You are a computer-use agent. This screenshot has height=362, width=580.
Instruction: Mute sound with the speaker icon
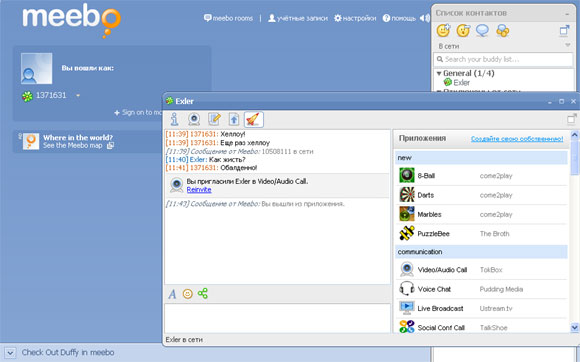tap(425, 18)
